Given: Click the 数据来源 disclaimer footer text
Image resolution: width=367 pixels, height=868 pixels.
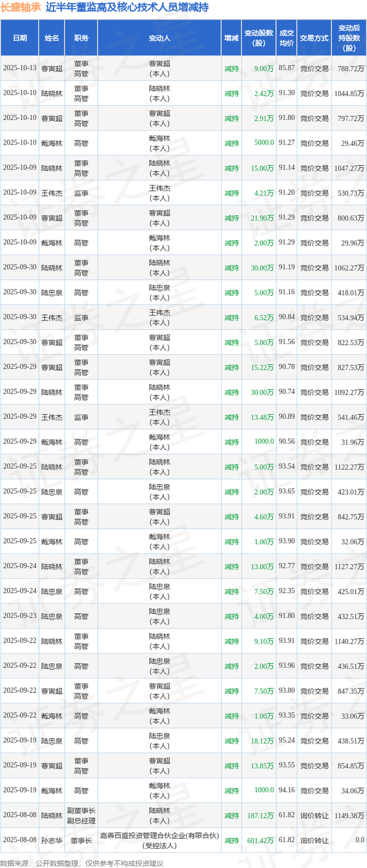Looking at the screenshot, I should click(81, 863).
